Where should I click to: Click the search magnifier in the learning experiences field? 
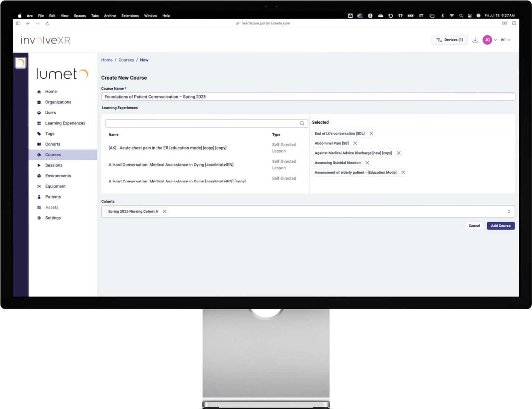point(302,123)
